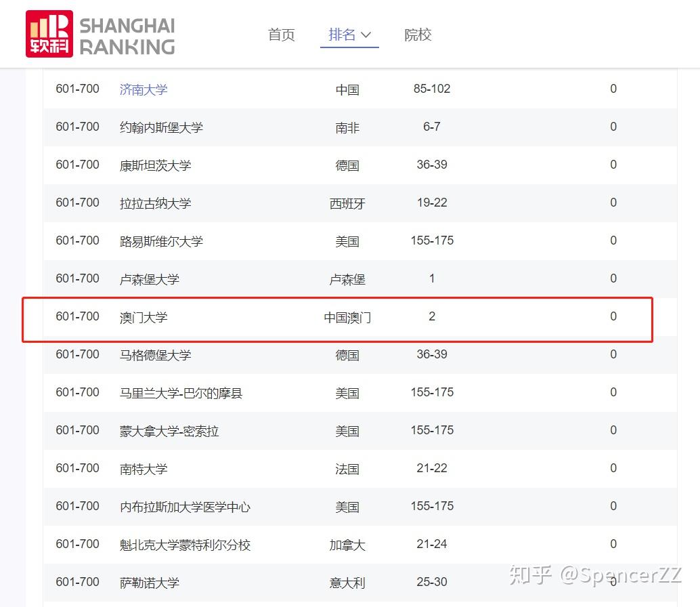700x607 pixels.
Task: Click country cell 西班牙
Action: (x=347, y=204)
